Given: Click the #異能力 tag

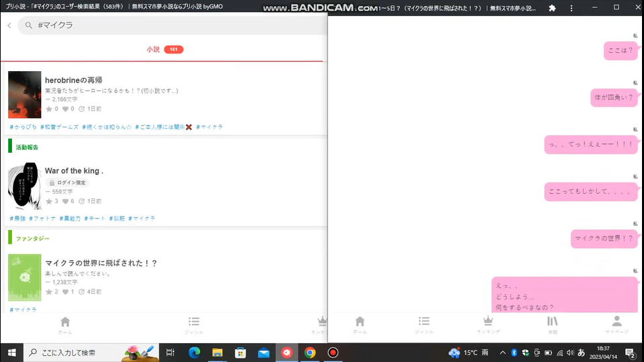Looking at the screenshot, I should [x=70, y=219].
